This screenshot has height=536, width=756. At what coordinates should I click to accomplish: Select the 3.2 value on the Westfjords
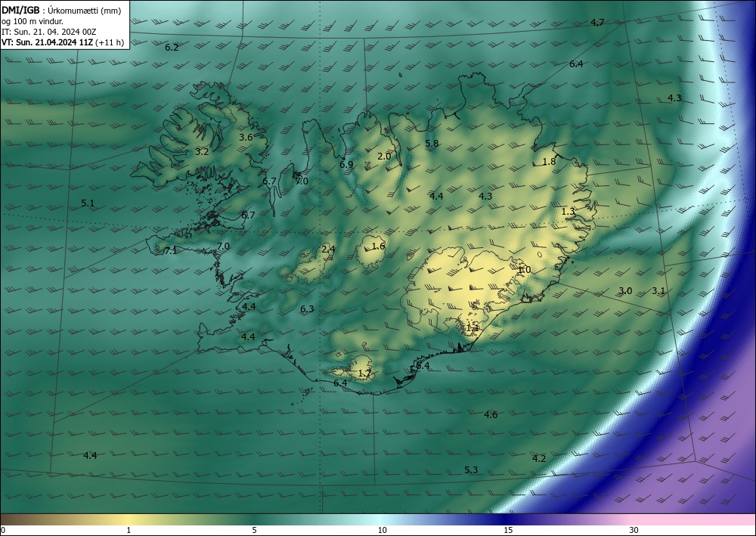click(x=202, y=151)
